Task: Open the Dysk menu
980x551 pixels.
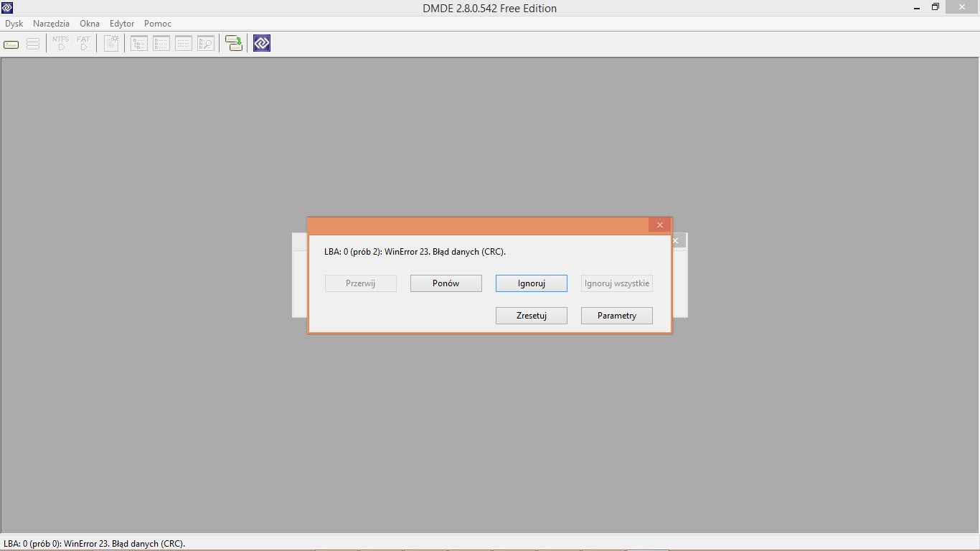Action: point(14,24)
